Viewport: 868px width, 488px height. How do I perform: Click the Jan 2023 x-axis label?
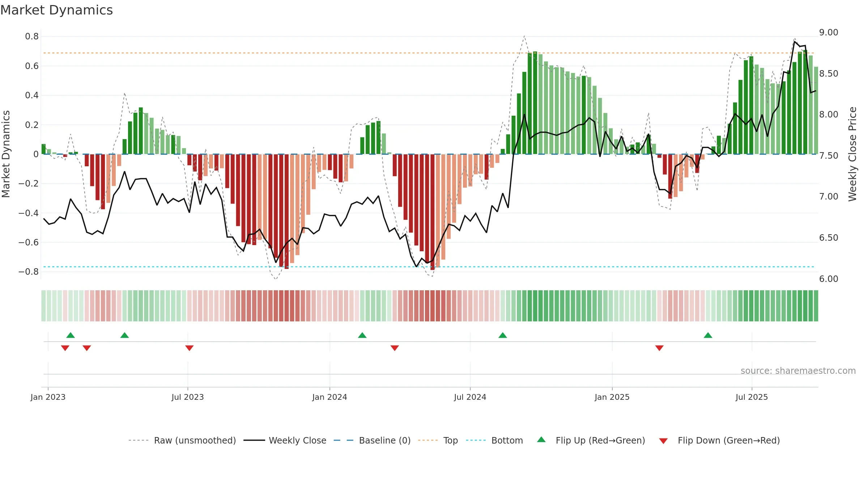(x=48, y=397)
